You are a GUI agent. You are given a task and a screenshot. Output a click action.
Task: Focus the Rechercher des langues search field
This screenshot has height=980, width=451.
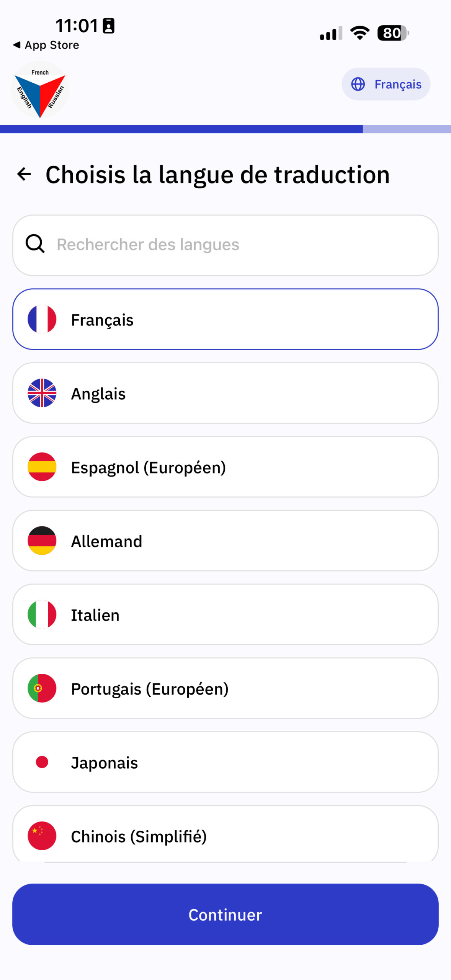[x=237, y=245]
